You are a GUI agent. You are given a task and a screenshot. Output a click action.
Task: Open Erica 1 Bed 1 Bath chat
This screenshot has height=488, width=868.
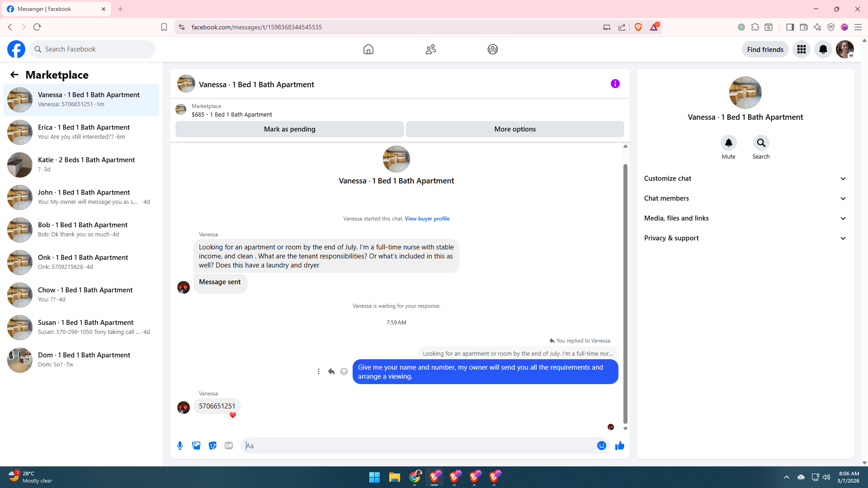pos(81,132)
